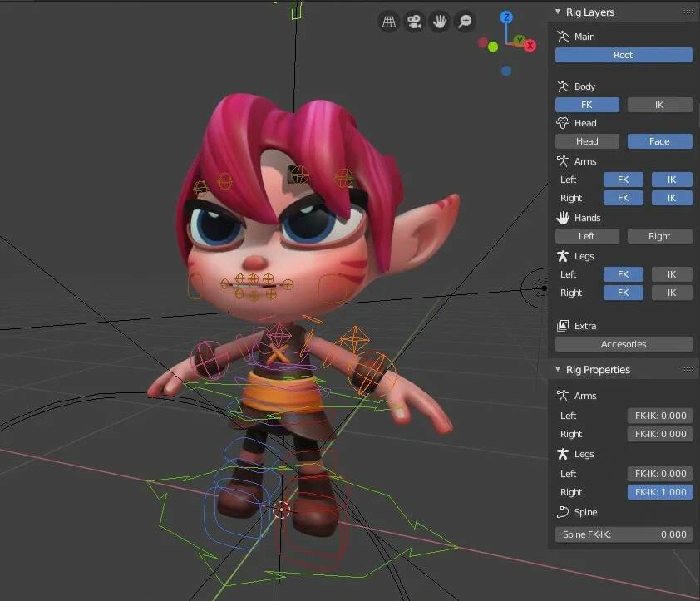
Task: Click Right leg FK-IK value field
Action: tap(660, 492)
